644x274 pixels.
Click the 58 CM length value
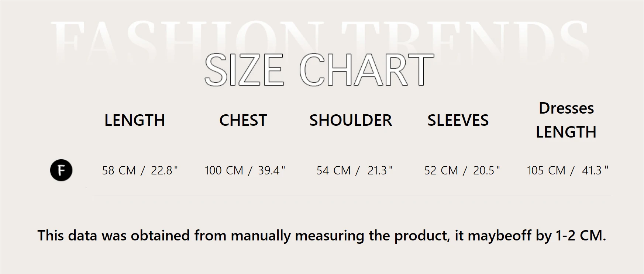tap(119, 170)
